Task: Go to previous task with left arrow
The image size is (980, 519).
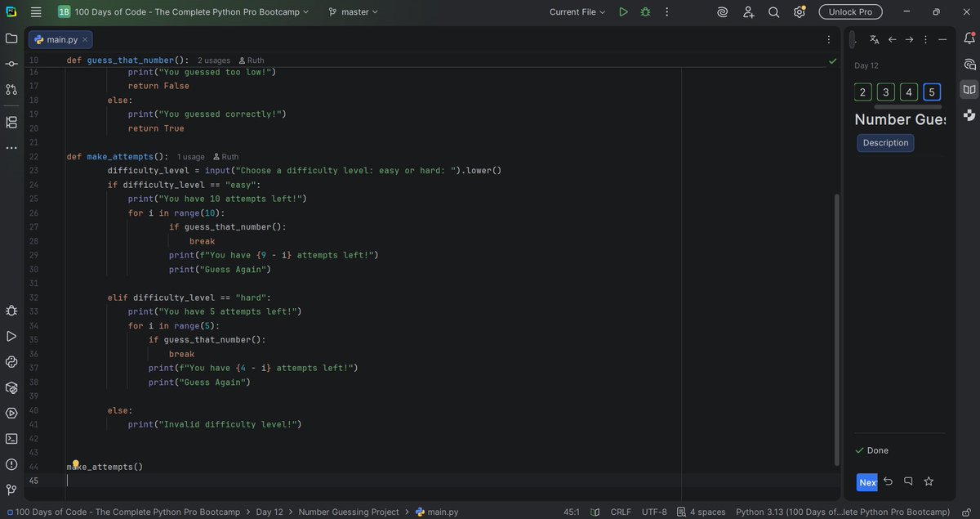Action: pyautogui.click(x=892, y=39)
